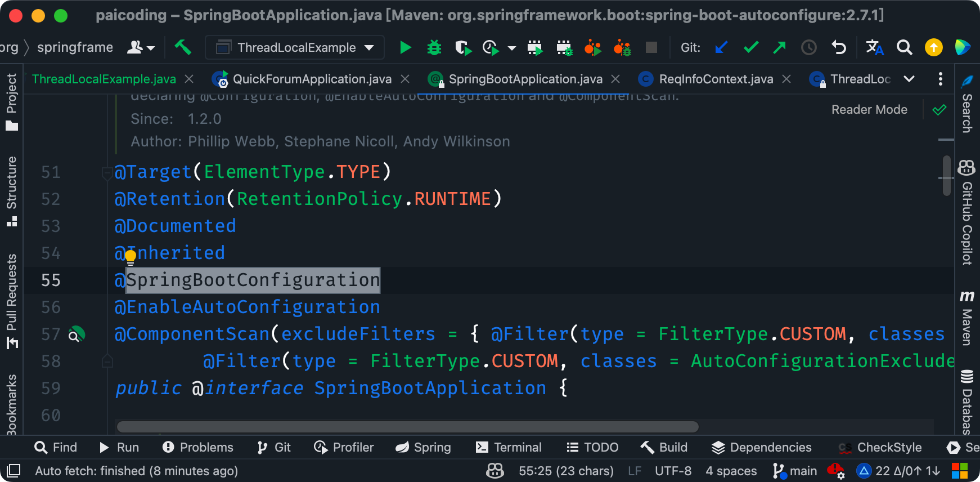
Task: Click the yellow IDE update icon
Action: click(x=934, y=47)
